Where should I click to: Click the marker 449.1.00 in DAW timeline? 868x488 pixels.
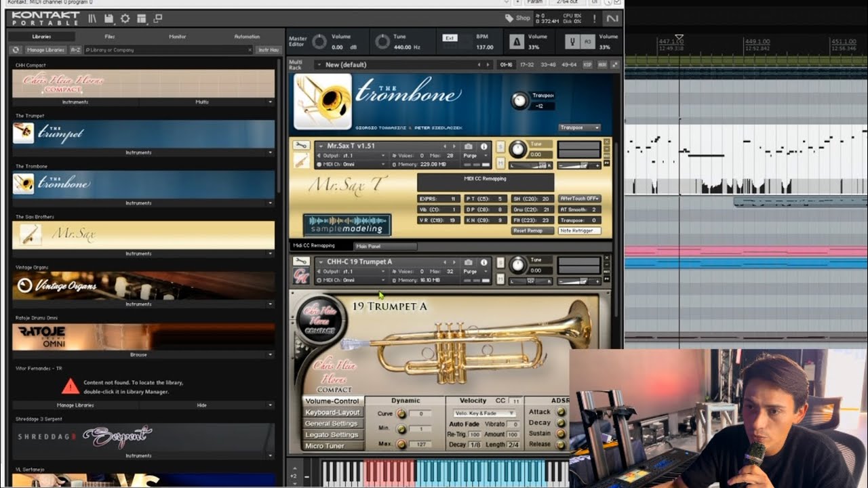(x=757, y=42)
